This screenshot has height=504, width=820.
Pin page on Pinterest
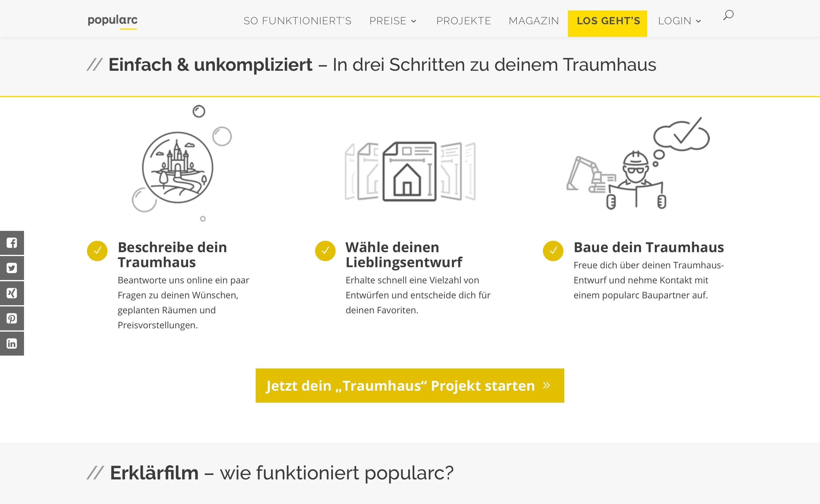pyautogui.click(x=12, y=318)
